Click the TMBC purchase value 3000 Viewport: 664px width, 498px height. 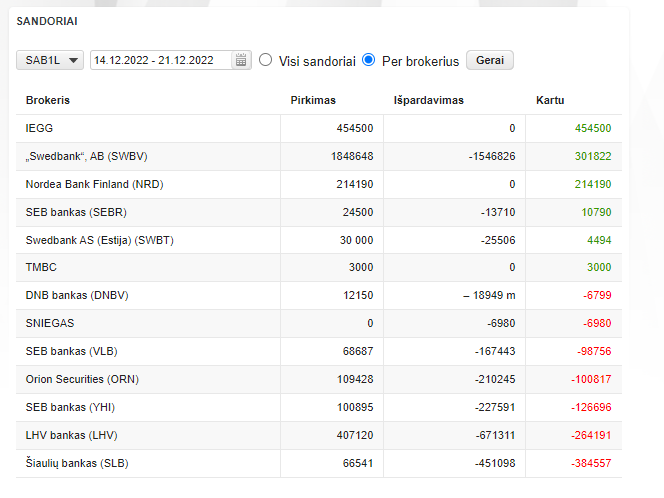coord(361,267)
